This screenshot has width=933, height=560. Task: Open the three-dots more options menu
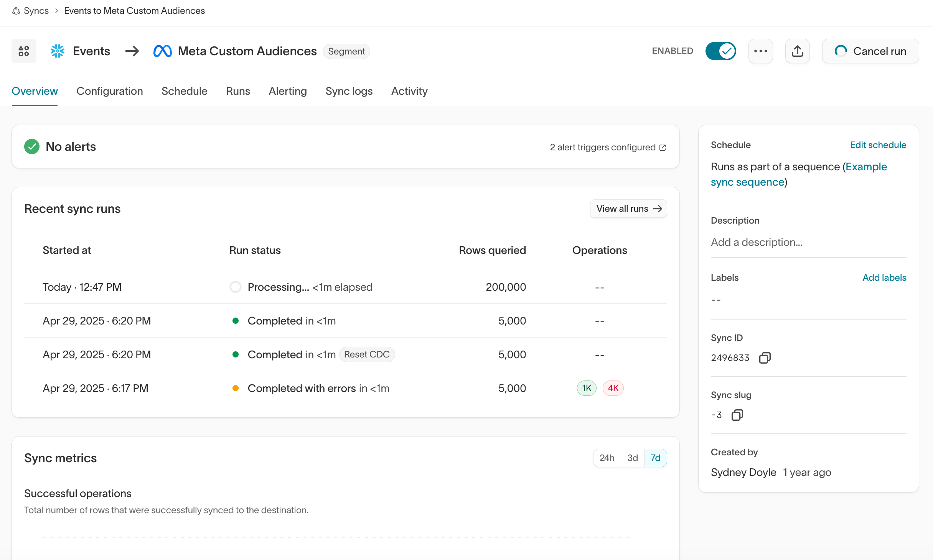coord(760,51)
